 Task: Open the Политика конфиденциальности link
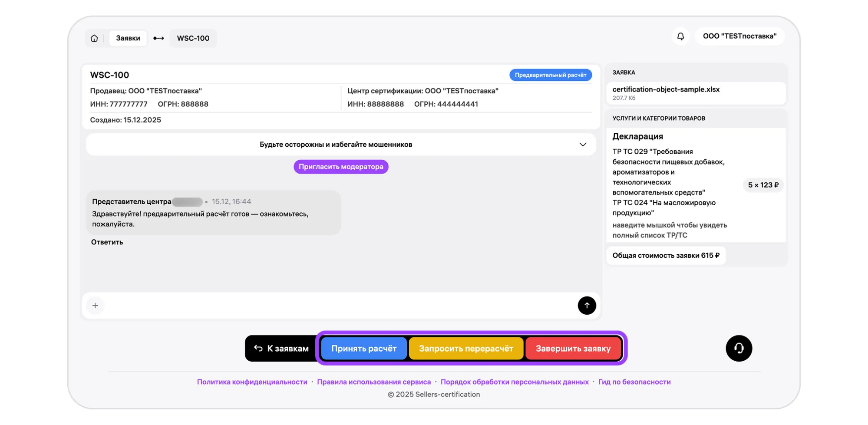tap(252, 382)
